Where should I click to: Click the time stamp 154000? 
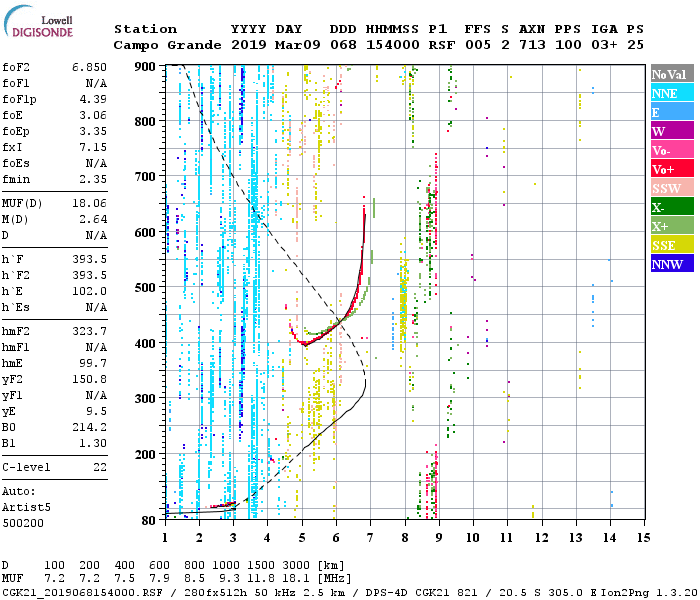pyautogui.click(x=393, y=45)
